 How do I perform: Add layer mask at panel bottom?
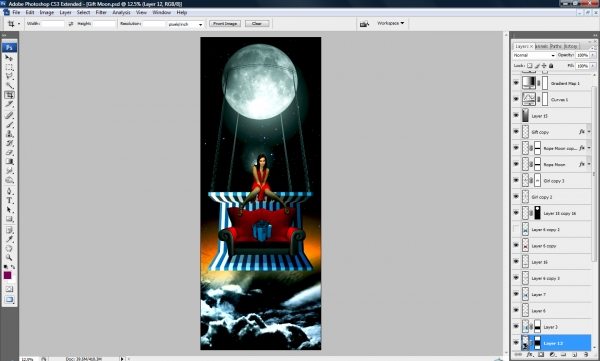pos(541,355)
